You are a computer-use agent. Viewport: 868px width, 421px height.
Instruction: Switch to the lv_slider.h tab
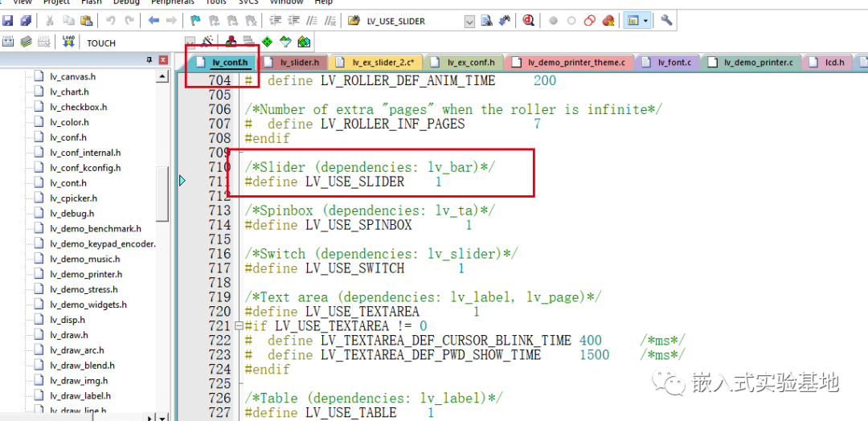tap(293, 62)
